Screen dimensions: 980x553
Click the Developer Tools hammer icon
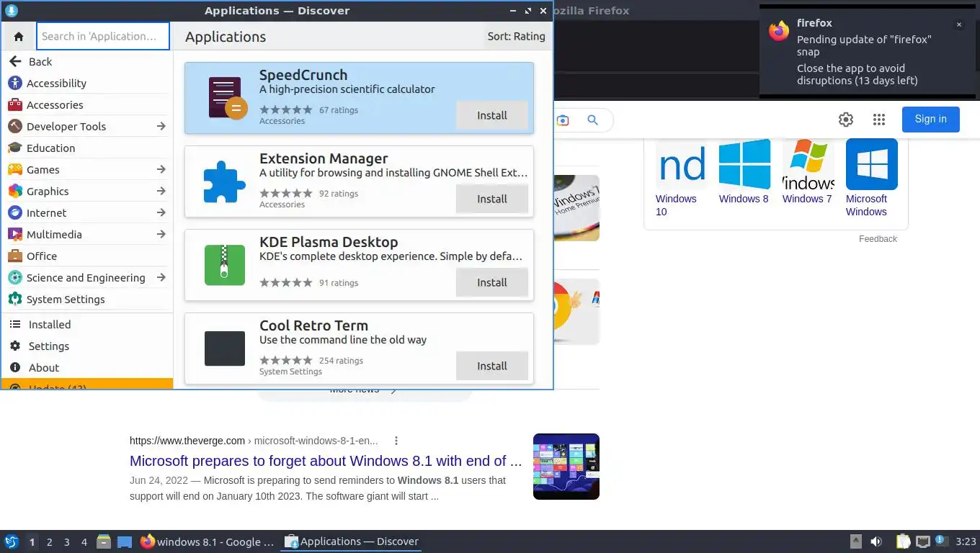(15, 127)
